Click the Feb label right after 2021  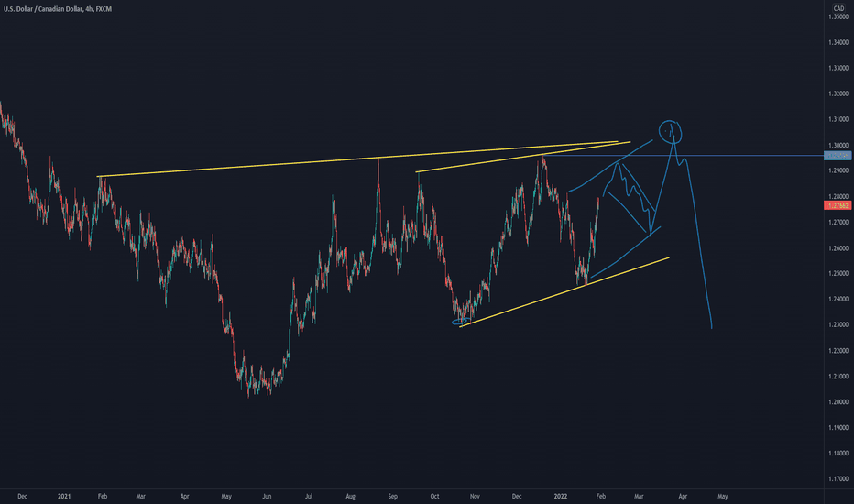coord(103,497)
